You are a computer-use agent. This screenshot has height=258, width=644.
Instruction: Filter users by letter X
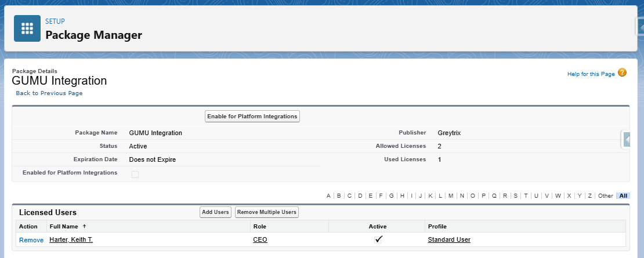tap(569, 195)
